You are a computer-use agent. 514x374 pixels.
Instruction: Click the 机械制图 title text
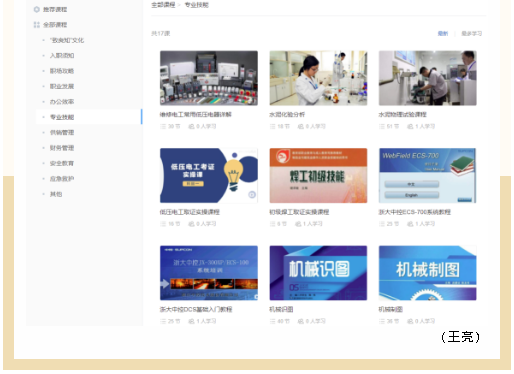pos(391,309)
